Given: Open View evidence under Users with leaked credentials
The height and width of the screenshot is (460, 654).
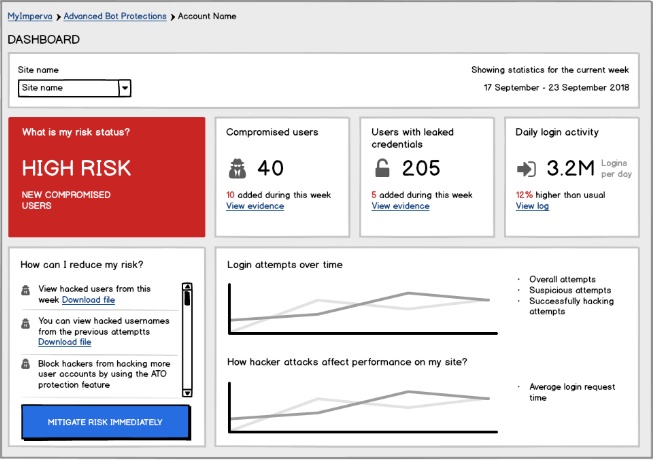Looking at the screenshot, I should tap(400, 206).
